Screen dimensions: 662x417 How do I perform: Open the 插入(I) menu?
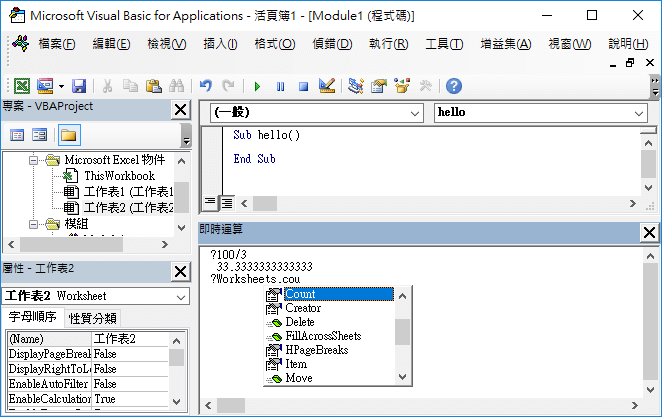click(220, 44)
